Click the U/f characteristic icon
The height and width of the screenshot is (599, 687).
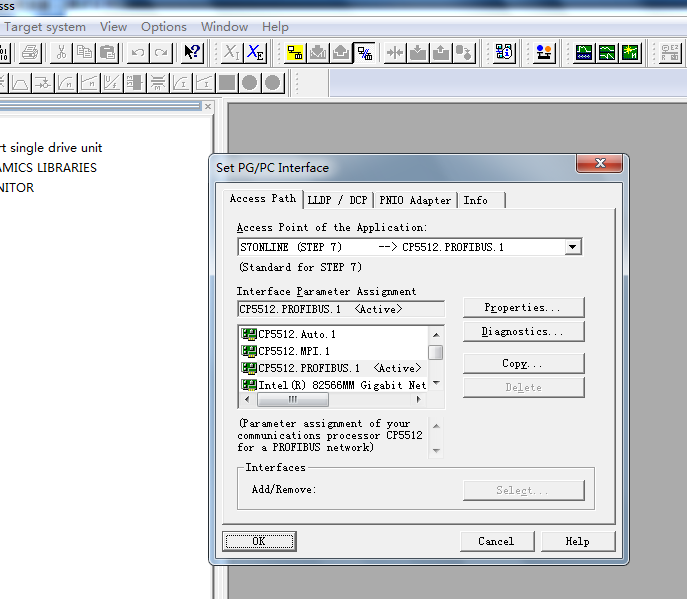tap(111, 82)
